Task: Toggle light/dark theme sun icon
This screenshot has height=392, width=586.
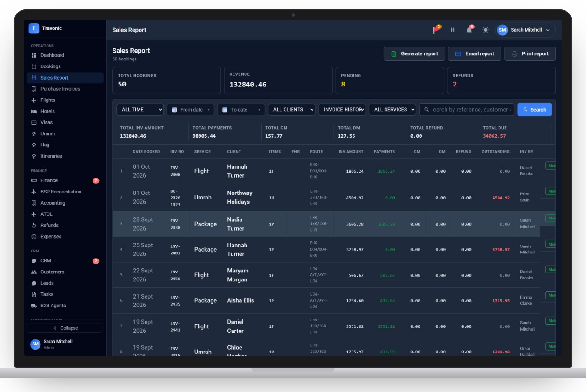Action: (x=486, y=30)
